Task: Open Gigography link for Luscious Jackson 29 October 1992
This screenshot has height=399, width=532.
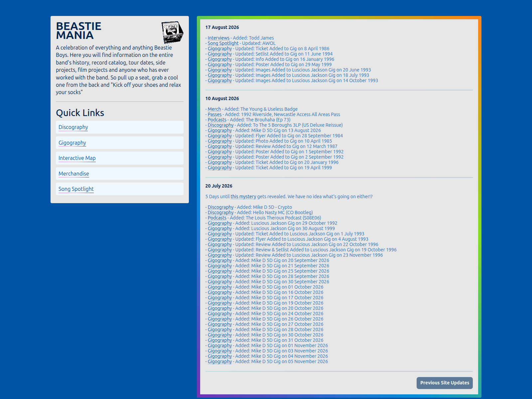Action: tap(220, 223)
